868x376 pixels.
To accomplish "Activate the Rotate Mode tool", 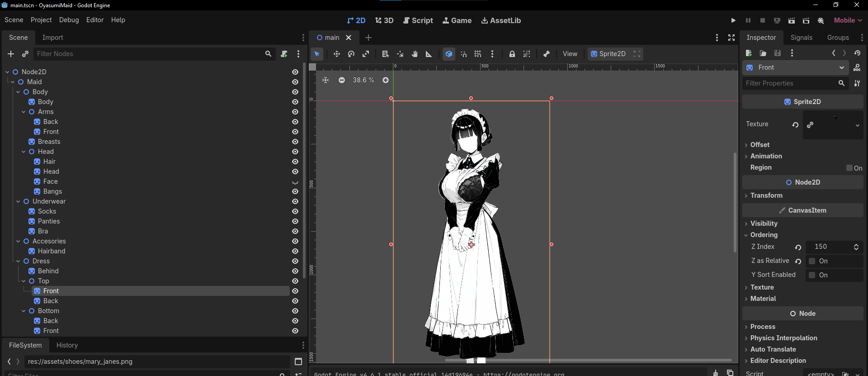I will [351, 54].
